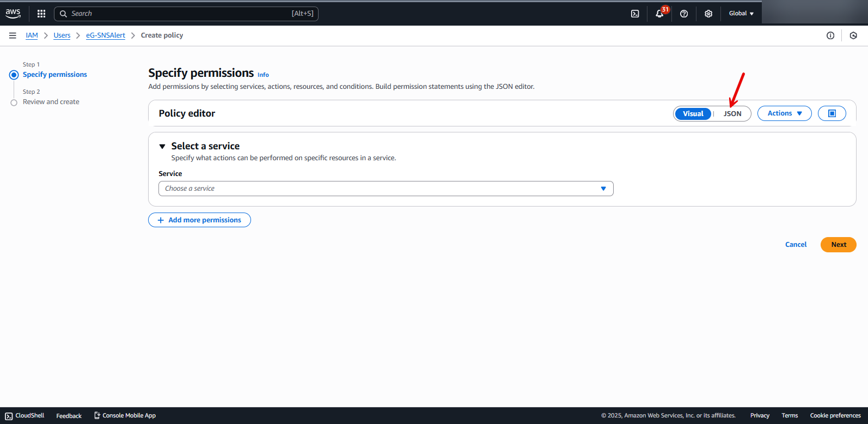Launch CloudShell from the top bar

635,14
